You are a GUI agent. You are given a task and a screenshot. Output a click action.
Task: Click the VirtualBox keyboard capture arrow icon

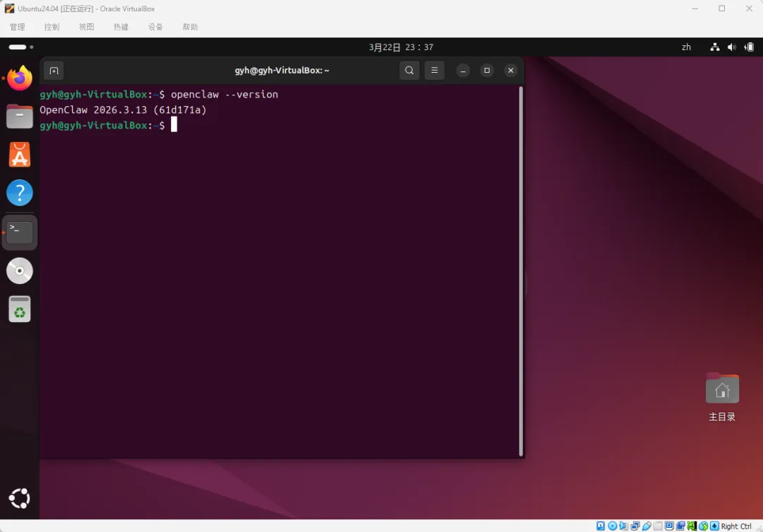tap(714, 526)
